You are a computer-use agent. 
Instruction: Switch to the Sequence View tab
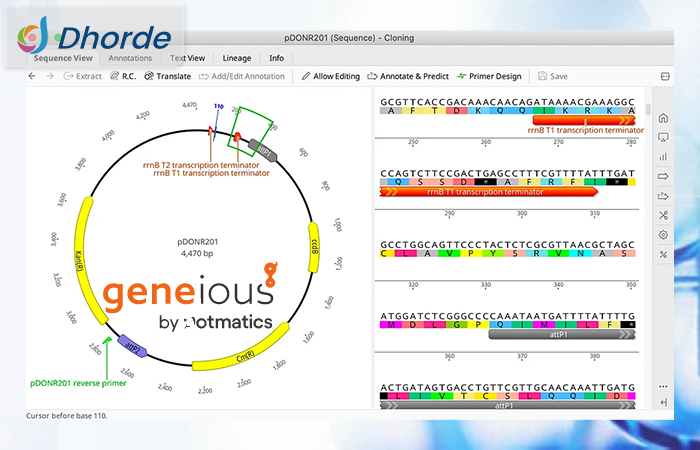(x=63, y=58)
